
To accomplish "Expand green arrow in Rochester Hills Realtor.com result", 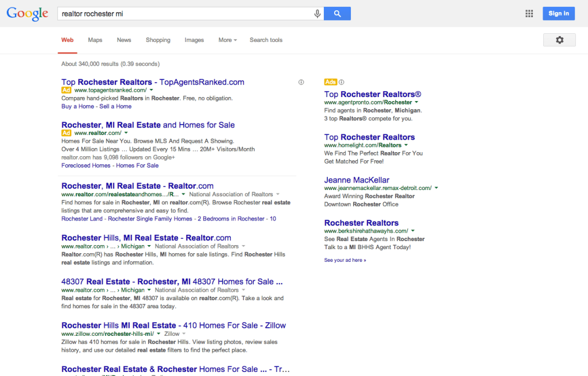I will click(149, 246).
